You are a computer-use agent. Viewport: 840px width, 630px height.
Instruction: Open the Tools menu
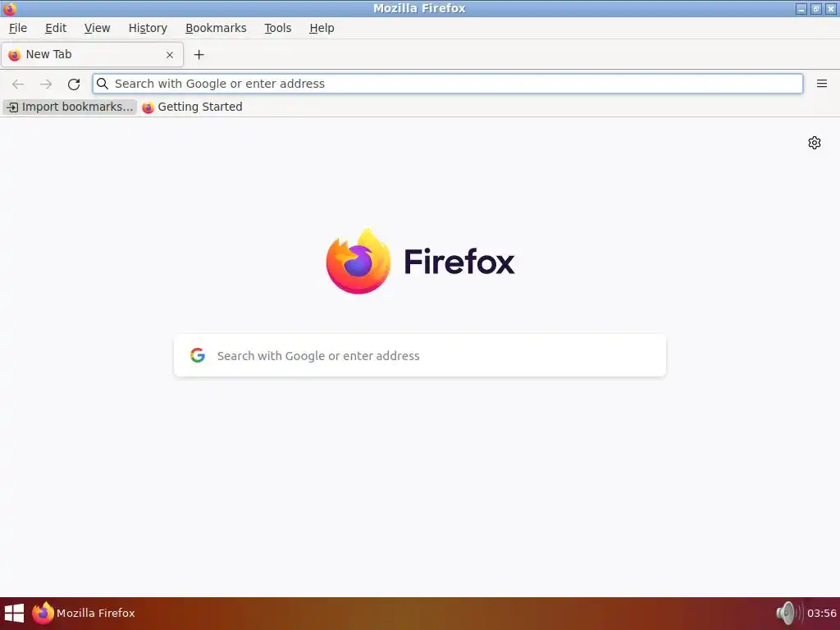click(x=277, y=28)
